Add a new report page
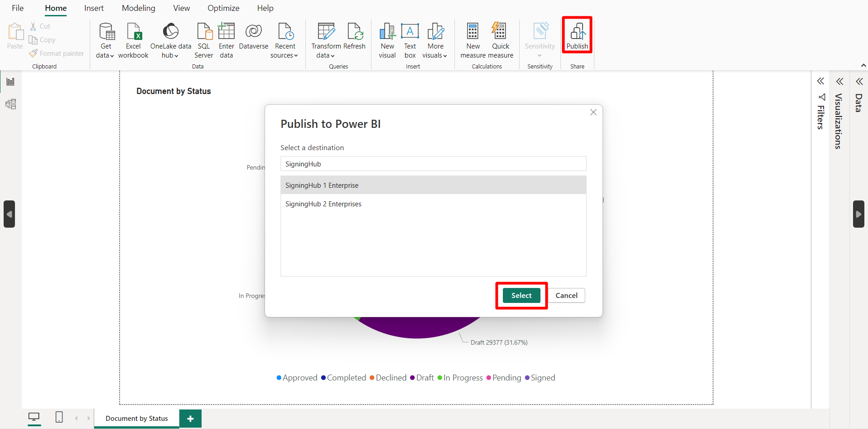The width and height of the screenshot is (868, 429). click(190, 419)
